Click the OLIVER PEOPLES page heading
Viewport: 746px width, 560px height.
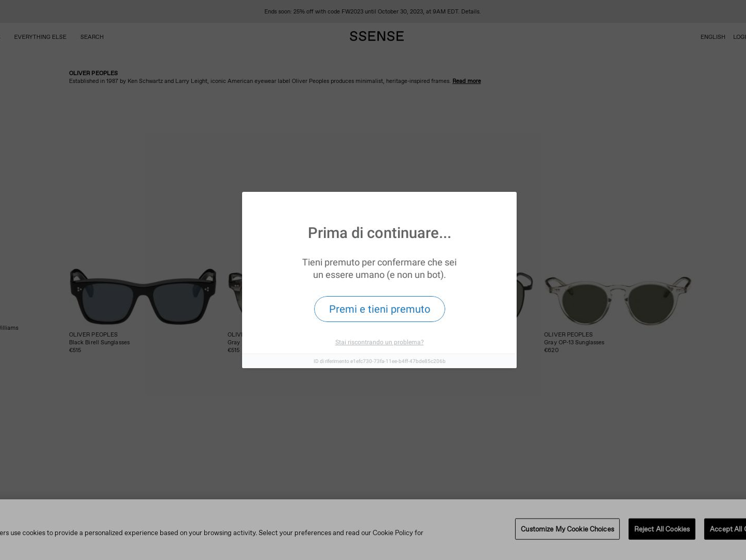pyautogui.click(x=93, y=73)
